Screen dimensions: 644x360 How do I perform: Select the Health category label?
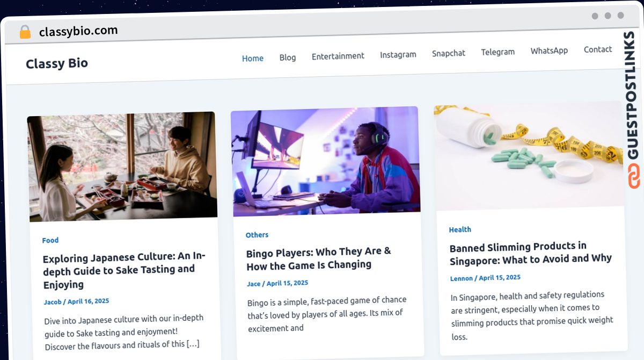click(460, 229)
